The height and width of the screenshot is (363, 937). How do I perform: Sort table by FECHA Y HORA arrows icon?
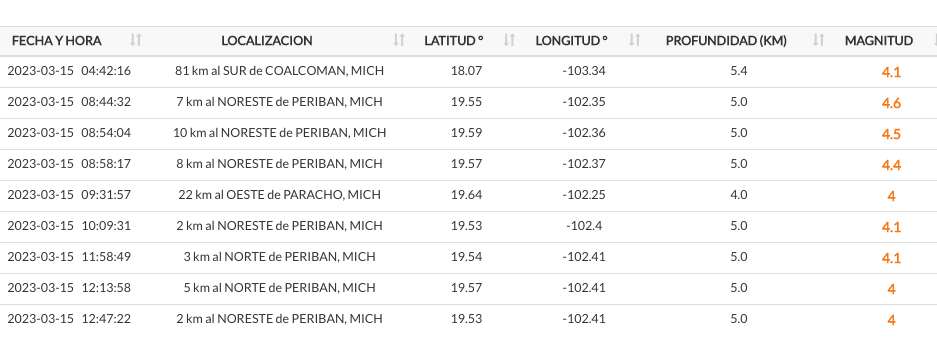pos(136,40)
